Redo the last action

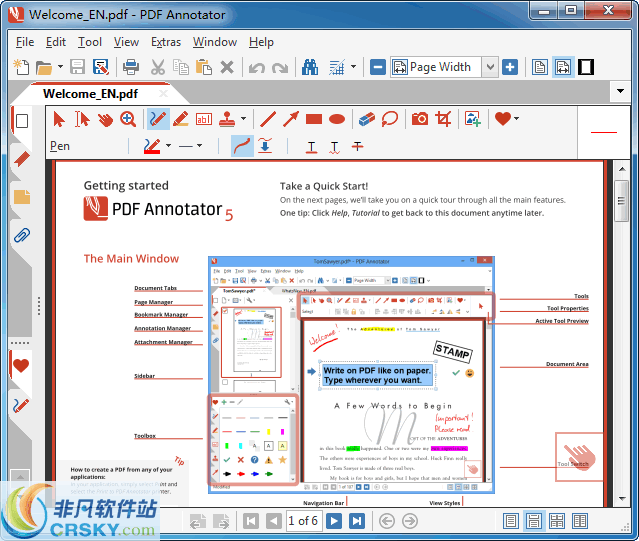[x=280, y=68]
